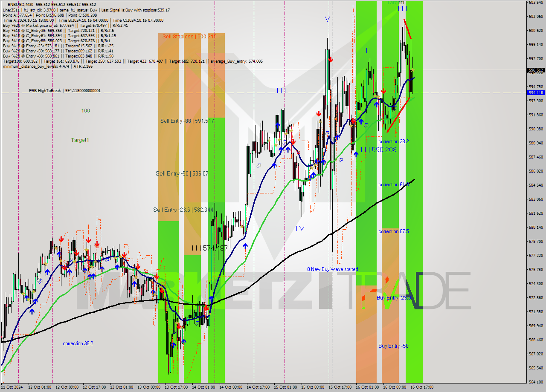Click the '13 Oct 17:00' time axis label
The width and height of the screenshot is (546, 392).
(x=176, y=387)
